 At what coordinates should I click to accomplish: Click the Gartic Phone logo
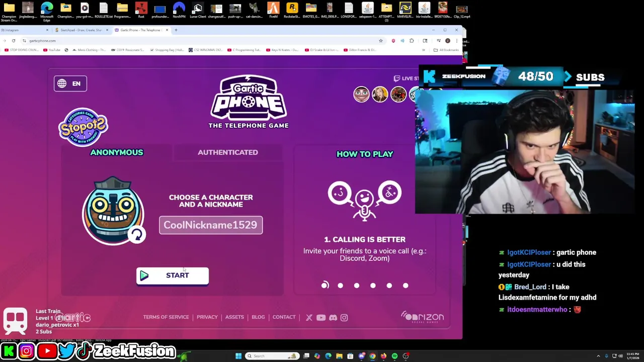249,102
